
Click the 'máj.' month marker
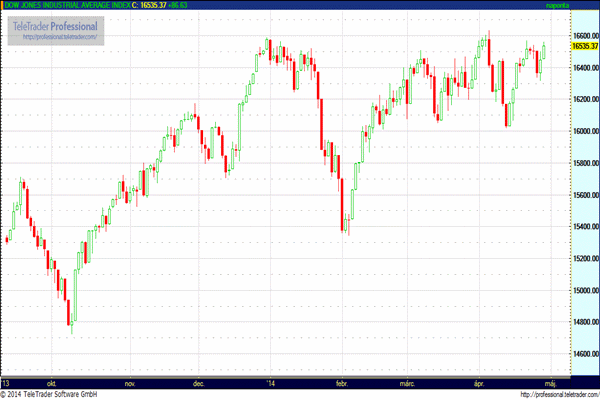click(551, 384)
